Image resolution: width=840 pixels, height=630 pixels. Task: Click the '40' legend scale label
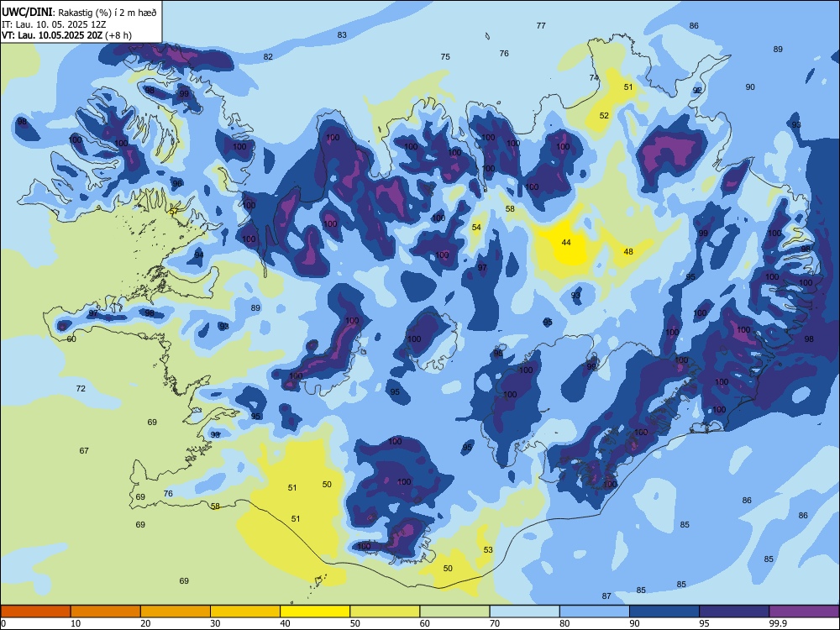pos(285,623)
